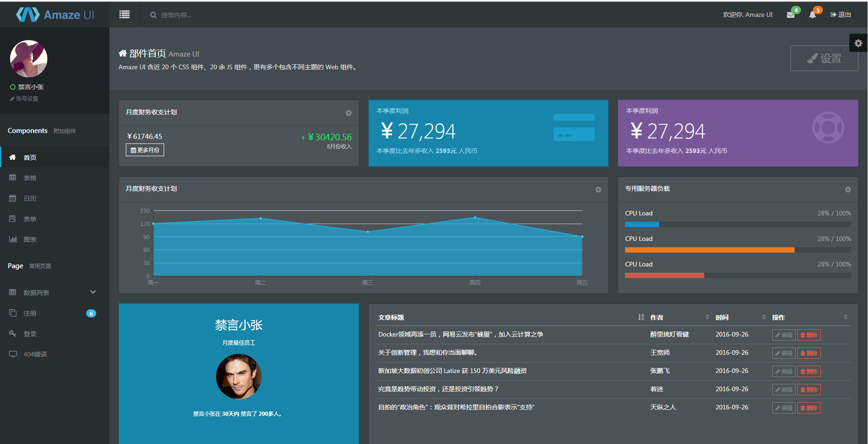Sort table by 文章标题 column
This screenshot has width=868, height=444.
point(641,317)
